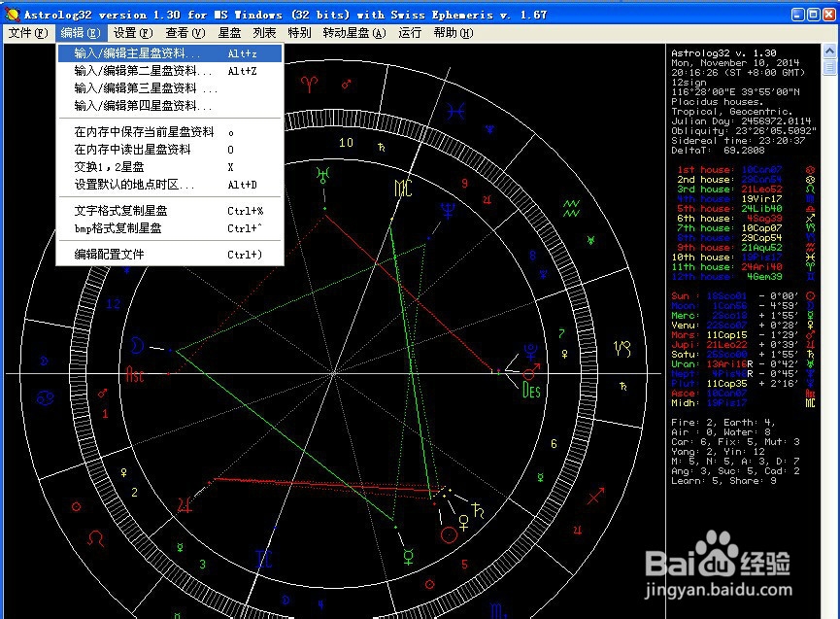Open the 列表 menu
Viewport: 840px width, 619px height.
tap(265, 33)
